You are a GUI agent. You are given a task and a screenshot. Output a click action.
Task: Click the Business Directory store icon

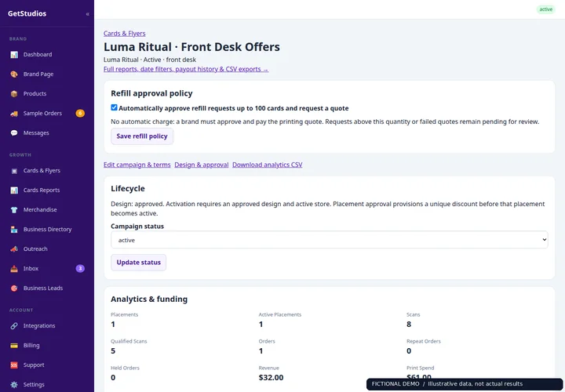coord(14,229)
